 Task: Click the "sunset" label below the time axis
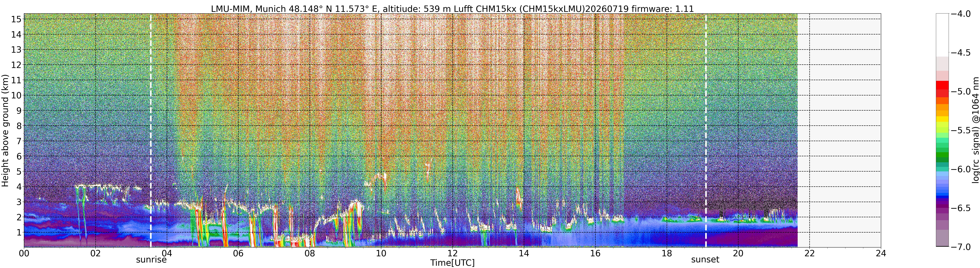click(705, 260)
